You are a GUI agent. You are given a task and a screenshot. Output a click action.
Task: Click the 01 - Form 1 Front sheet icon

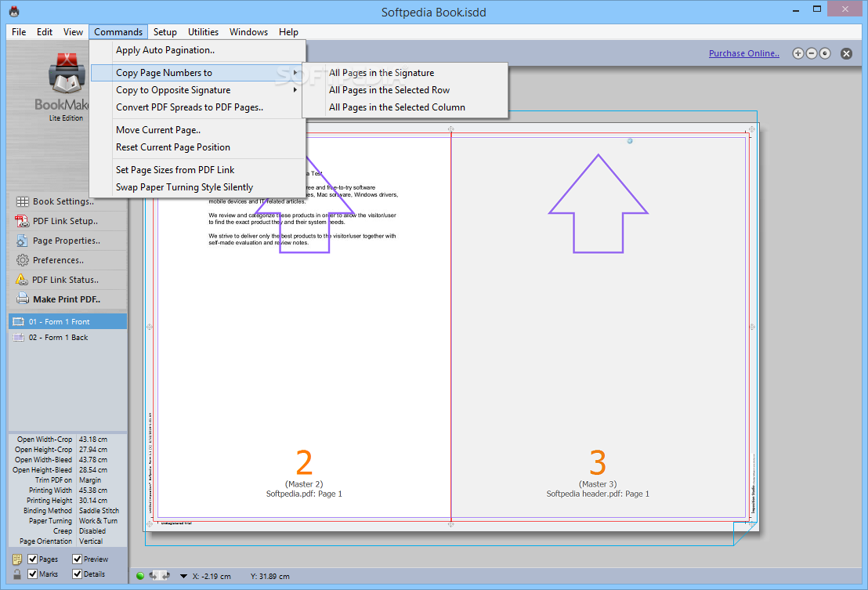point(18,321)
